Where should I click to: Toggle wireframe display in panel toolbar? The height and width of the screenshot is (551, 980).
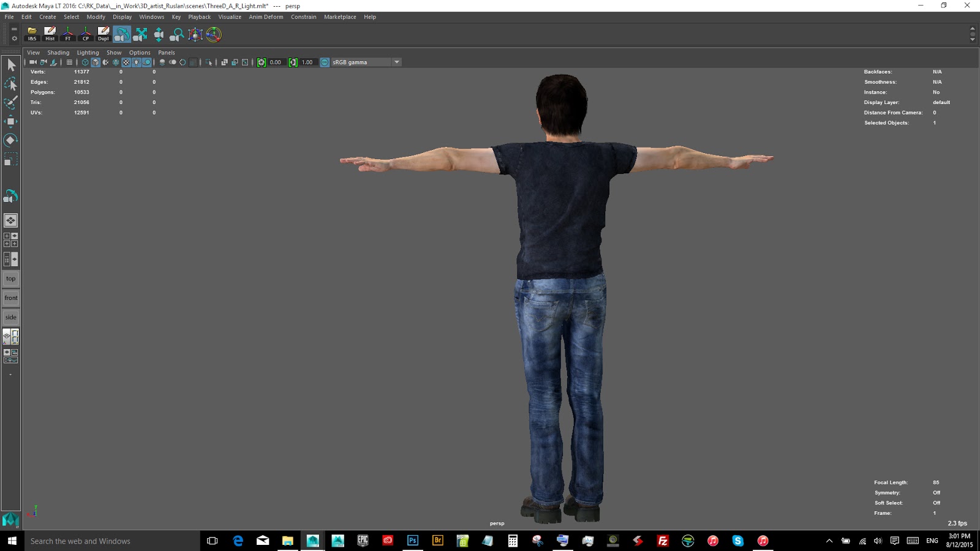[85, 62]
